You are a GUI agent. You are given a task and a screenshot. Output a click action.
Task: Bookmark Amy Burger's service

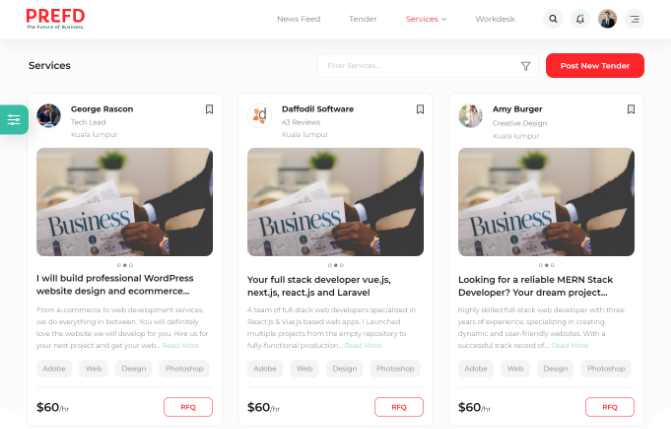pyautogui.click(x=631, y=109)
